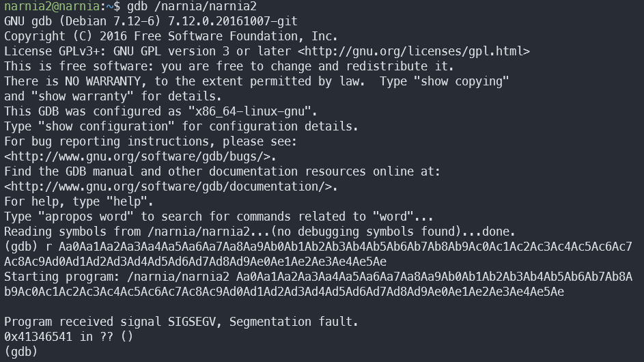Click the "7.12.0.20161007-git" version string
The width and height of the screenshot is (644, 362).
tap(232, 21)
